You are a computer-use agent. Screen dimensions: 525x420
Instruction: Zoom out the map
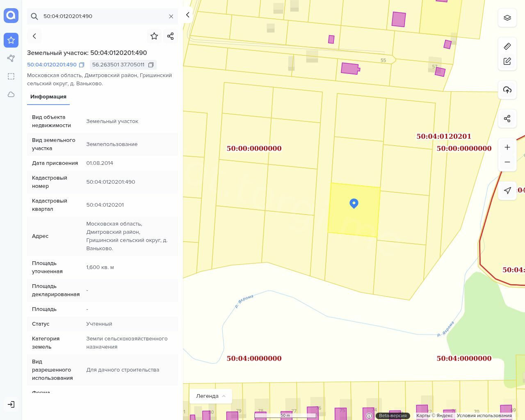tap(507, 162)
